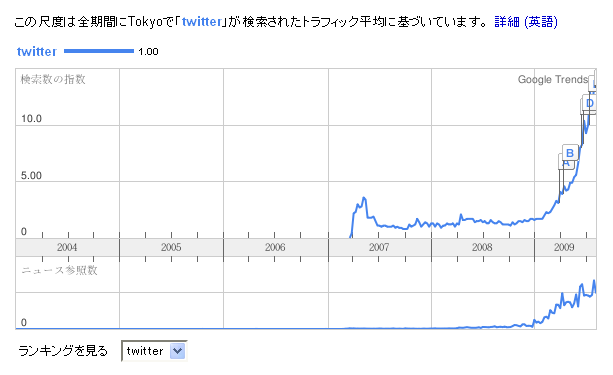This screenshot has height=375, width=613.
Task: Click the 1.00 value beside the legend line
Action: [148, 52]
